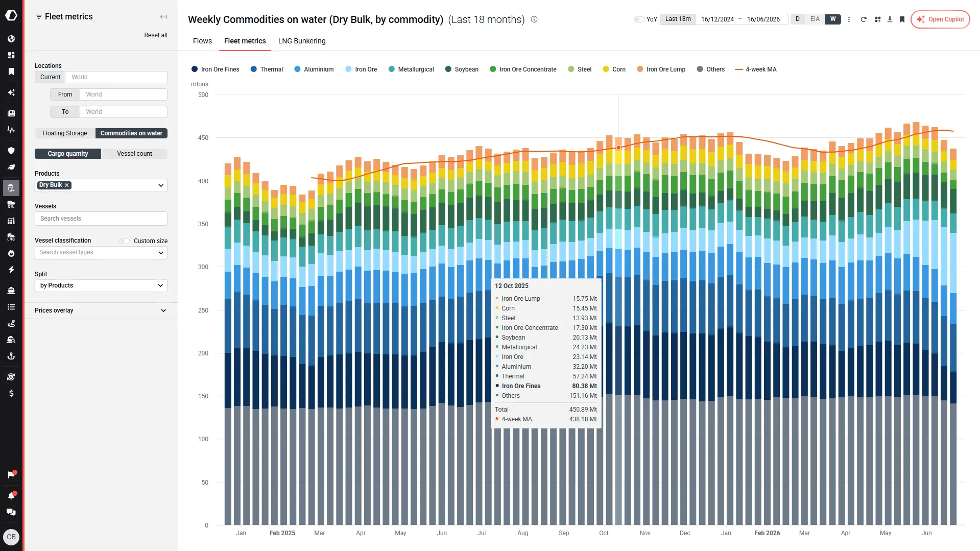
Task: Open the dollar sign pricing icon
Action: [11, 393]
